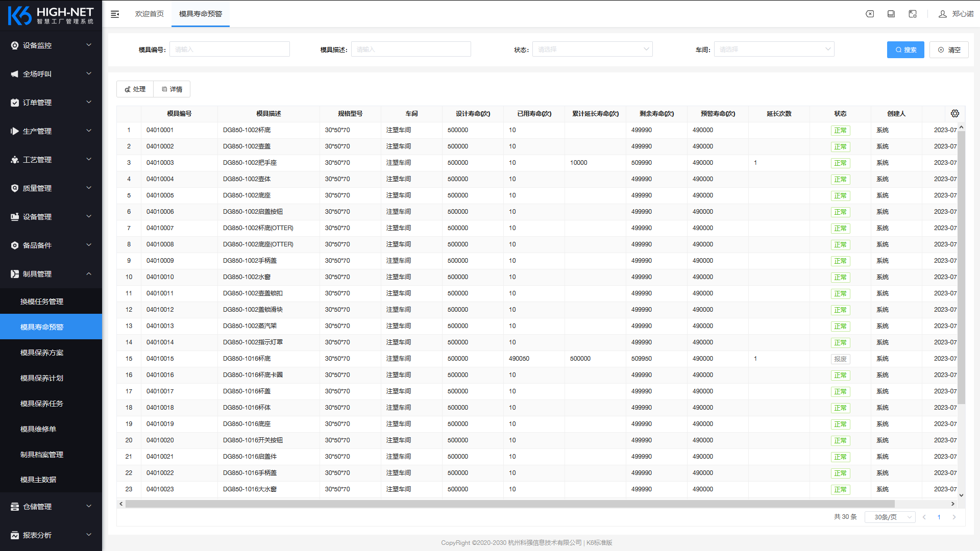Expand the 仓储管理 menu chevron
Image resolution: width=980 pixels, height=551 pixels.
[x=89, y=506]
